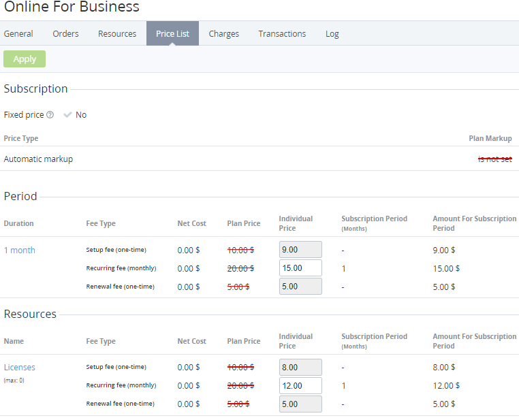519x420 pixels.
Task: View the Transactions tab
Action: (282, 33)
